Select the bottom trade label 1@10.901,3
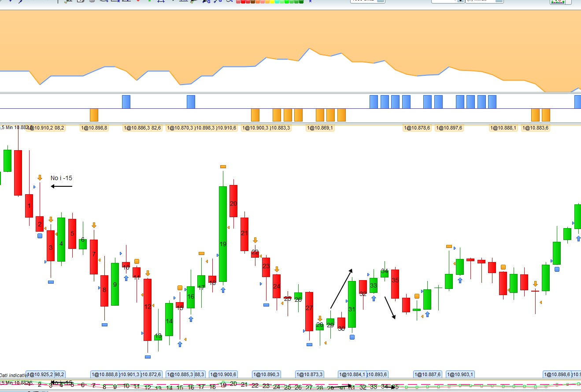The width and height of the screenshot is (581, 392). (x=130, y=374)
